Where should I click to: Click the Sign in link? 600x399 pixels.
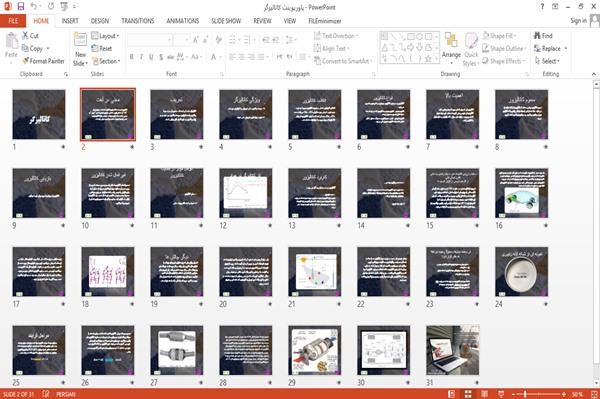point(578,21)
